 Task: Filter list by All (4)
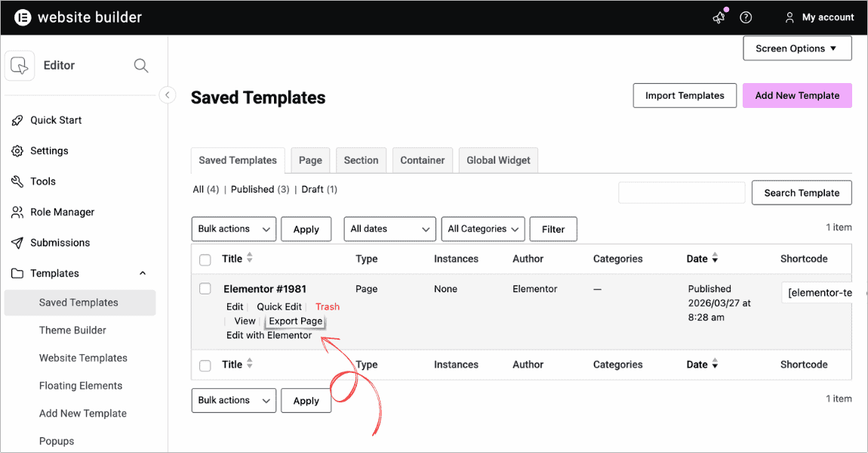[206, 190]
